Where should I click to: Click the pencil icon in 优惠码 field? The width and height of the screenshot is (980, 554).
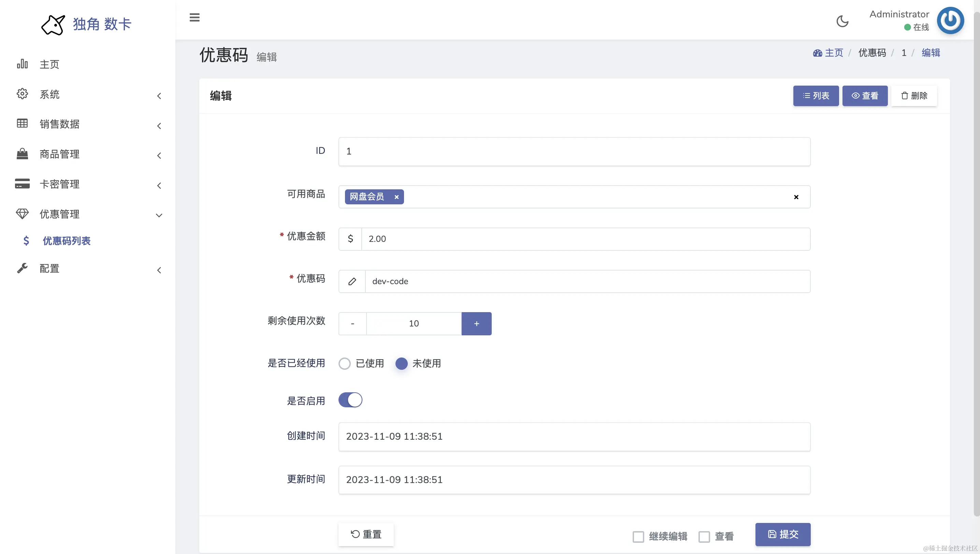tap(352, 281)
